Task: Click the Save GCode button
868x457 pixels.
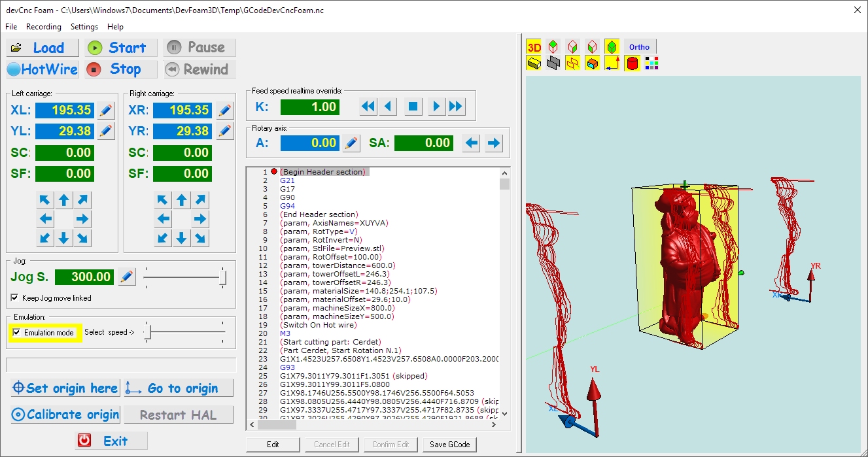Action: point(450,445)
